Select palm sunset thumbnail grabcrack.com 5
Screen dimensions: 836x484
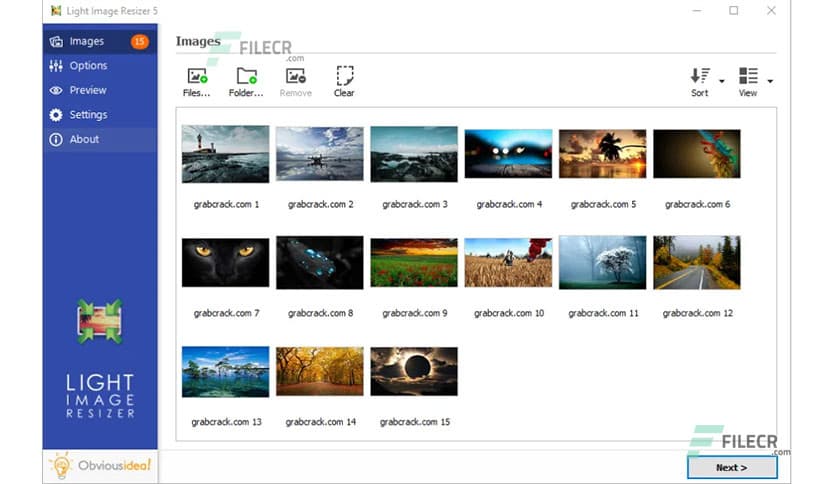pos(602,154)
